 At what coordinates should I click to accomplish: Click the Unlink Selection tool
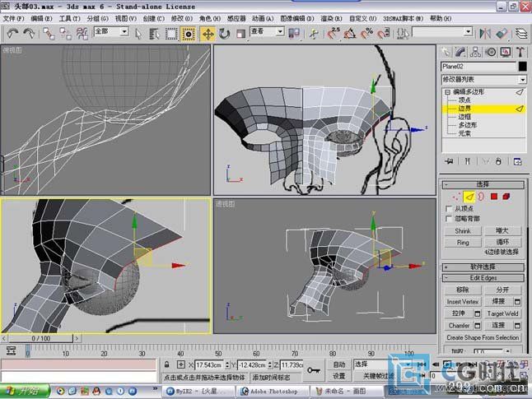(65, 34)
